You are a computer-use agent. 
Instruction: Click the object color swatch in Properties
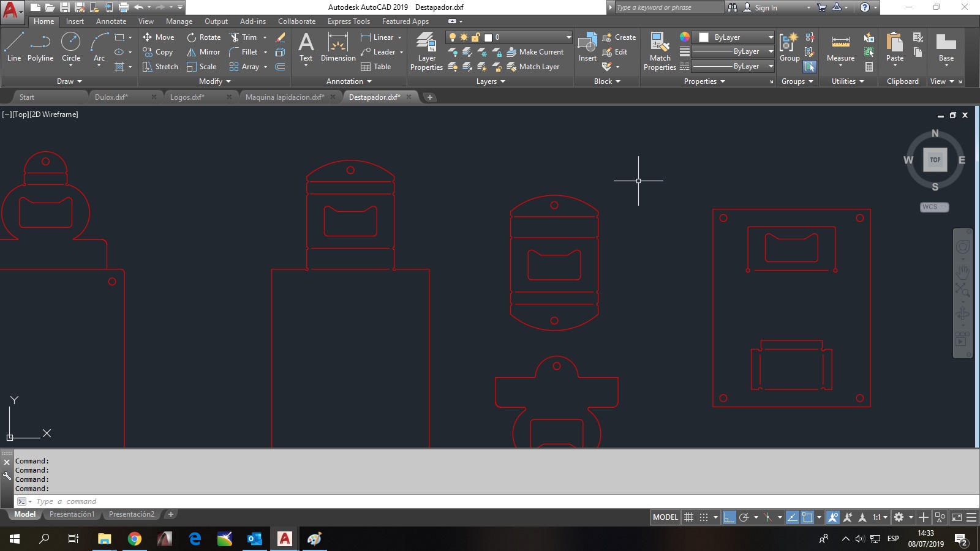[x=685, y=37]
